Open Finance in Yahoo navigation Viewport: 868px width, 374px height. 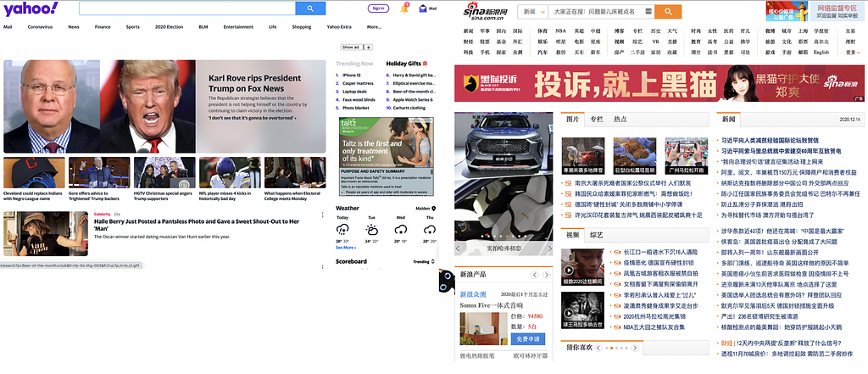tap(103, 26)
